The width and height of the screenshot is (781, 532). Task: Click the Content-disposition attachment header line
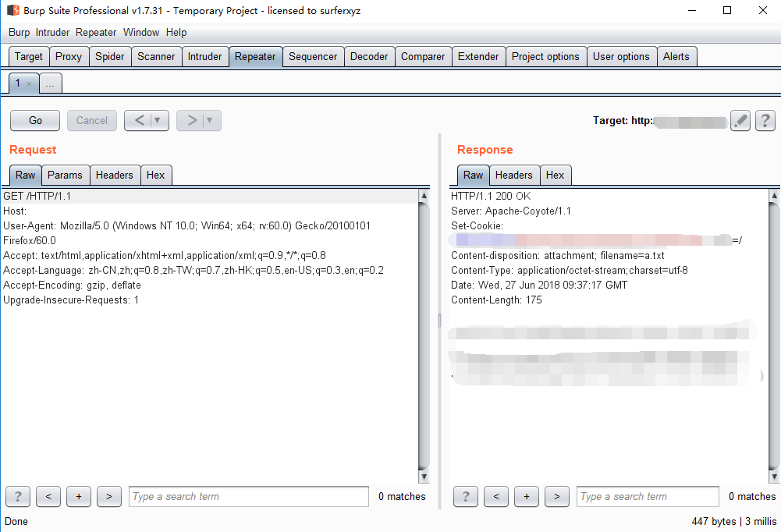tap(557, 256)
